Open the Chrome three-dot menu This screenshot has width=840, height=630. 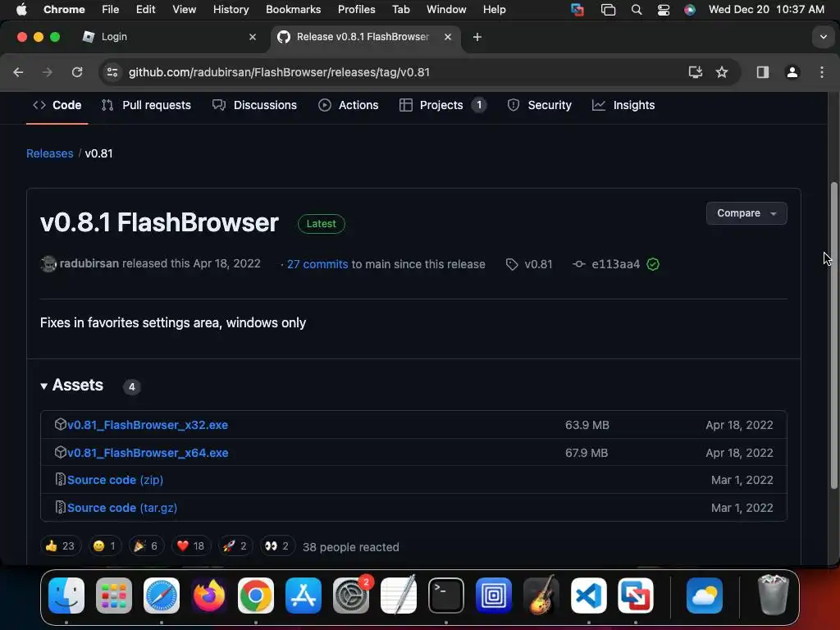(822, 72)
